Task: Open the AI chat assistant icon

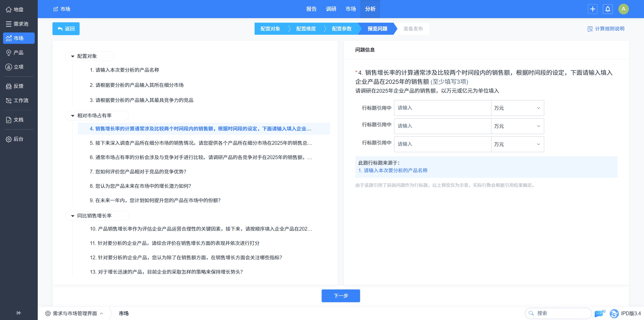Action: click(x=600, y=313)
